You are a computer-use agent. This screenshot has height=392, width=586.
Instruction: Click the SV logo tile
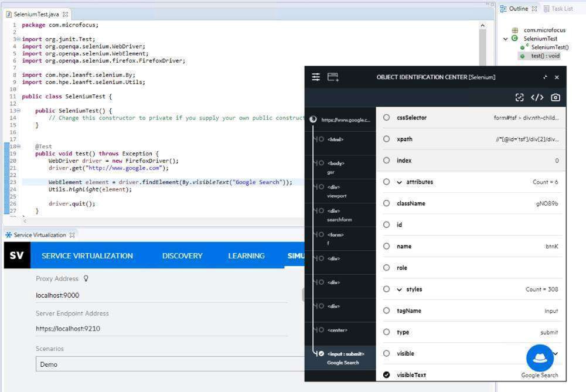point(17,255)
